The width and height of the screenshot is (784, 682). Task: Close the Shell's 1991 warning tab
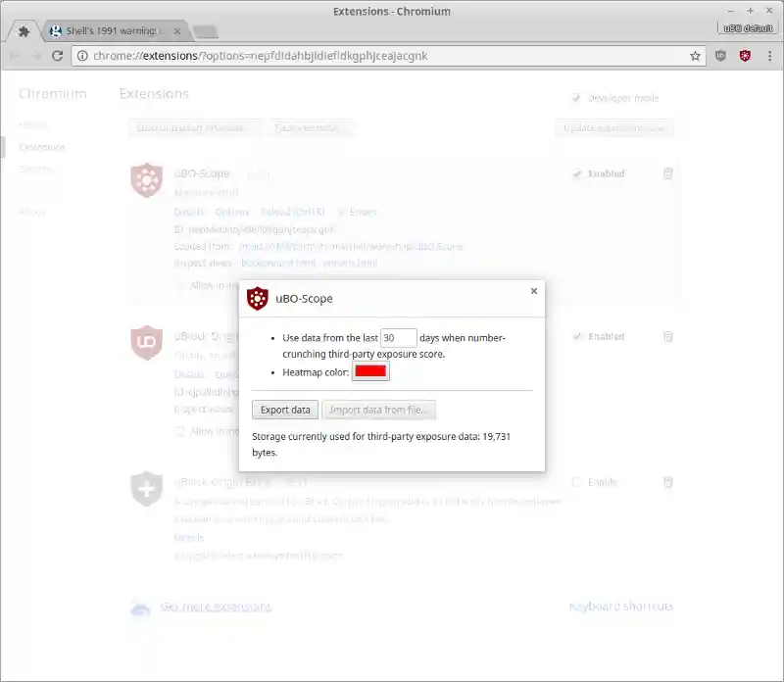click(x=177, y=31)
